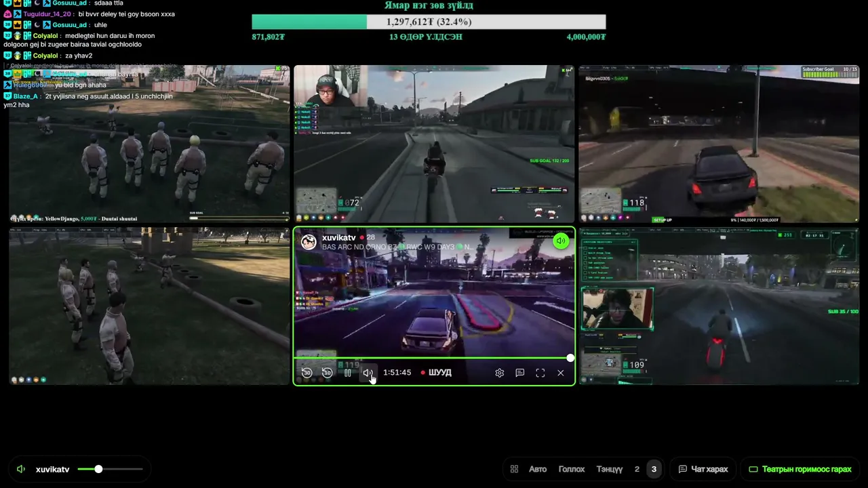Open chat icon in xuvikatv player
This screenshot has width=868, height=488.
tap(520, 373)
